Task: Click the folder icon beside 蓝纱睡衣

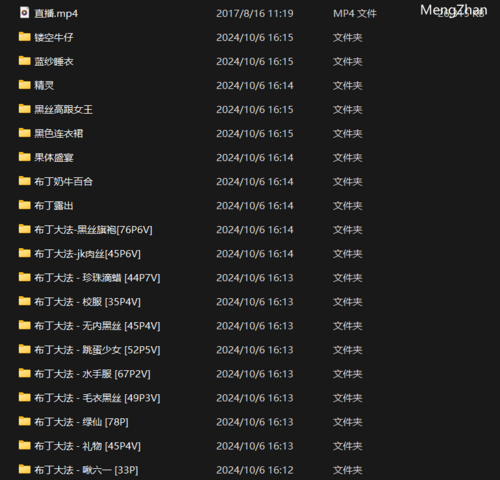Action: 24,61
